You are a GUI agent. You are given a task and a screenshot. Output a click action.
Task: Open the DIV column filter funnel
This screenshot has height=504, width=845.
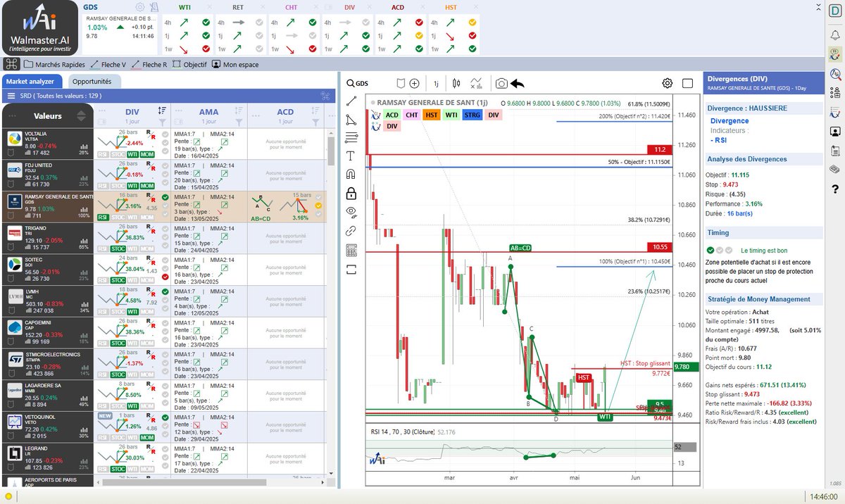tap(162, 121)
